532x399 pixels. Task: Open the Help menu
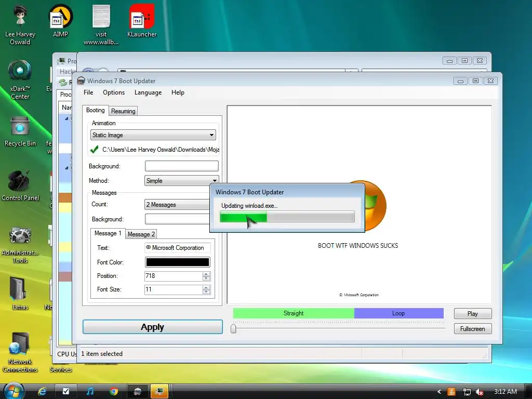[x=178, y=92]
